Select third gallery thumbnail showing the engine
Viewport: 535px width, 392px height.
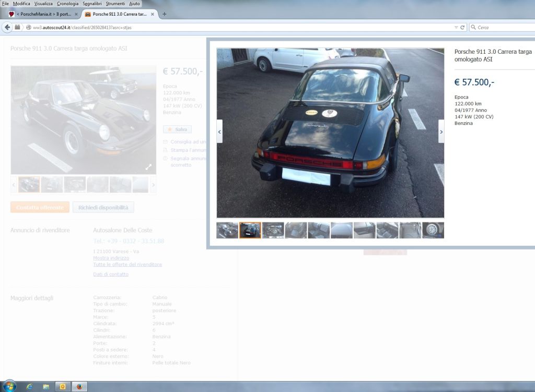click(273, 230)
